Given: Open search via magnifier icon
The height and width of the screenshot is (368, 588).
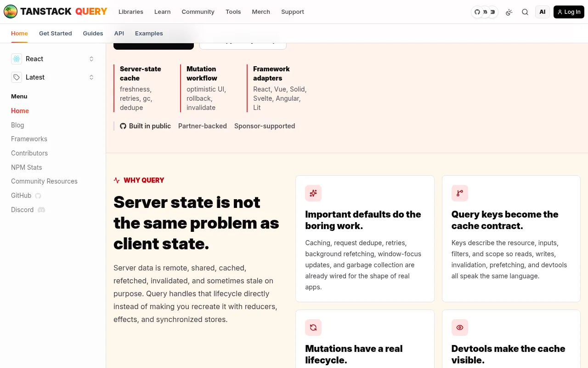Looking at the screenshot, I should (525, 12).
